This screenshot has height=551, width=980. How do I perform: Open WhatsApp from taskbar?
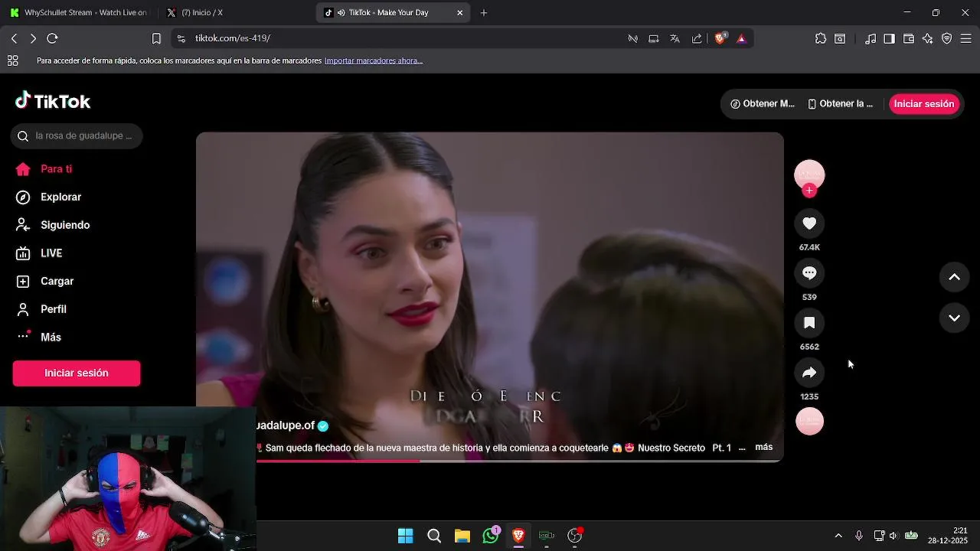491,536
